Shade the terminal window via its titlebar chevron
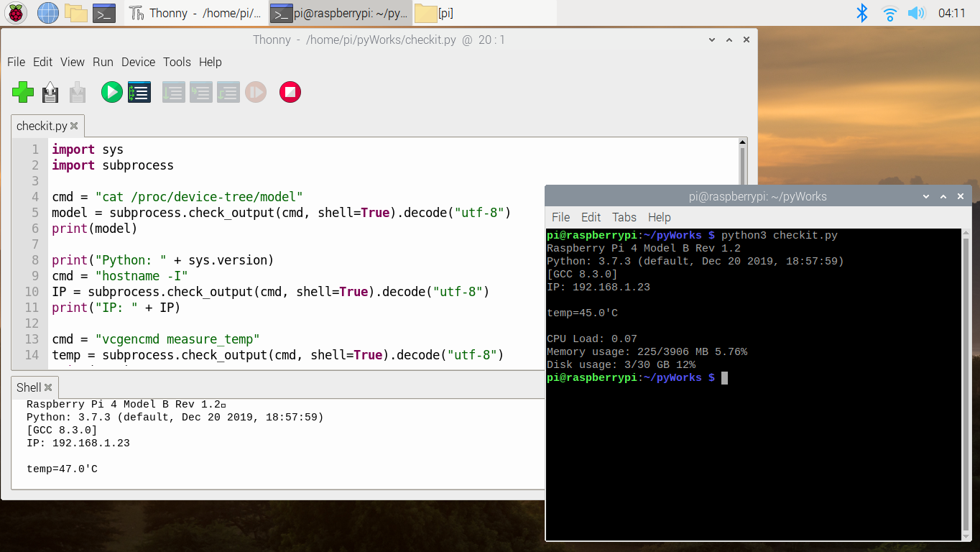The height and width of the screenshot is (552, 980). 926,195
